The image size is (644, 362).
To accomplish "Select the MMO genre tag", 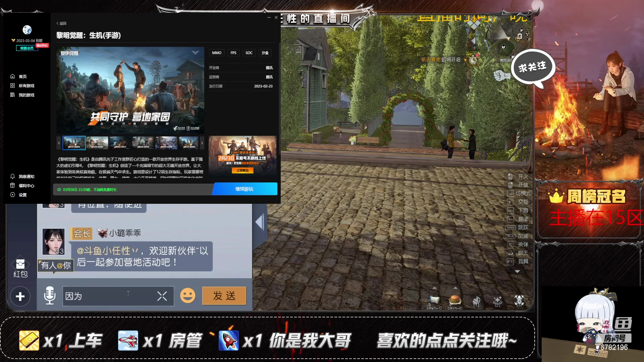I will click(x=217, y=53).
